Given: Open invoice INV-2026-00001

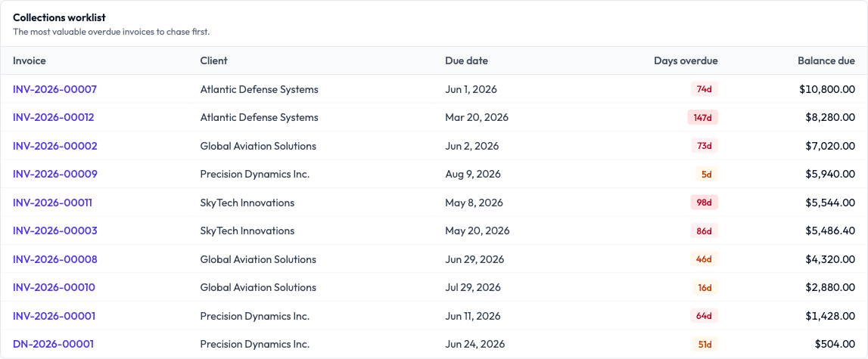Looking at the screenshot, I should [54, 316].
